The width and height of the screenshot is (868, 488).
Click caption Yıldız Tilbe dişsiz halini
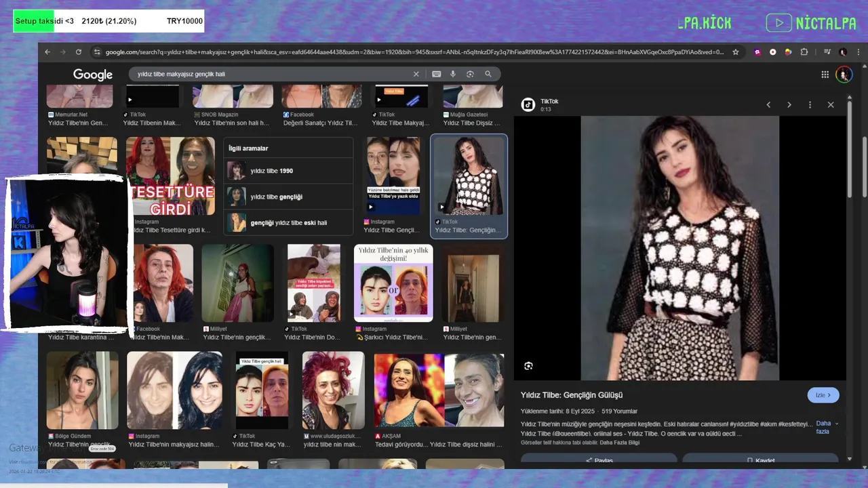[x=466, y=445]
